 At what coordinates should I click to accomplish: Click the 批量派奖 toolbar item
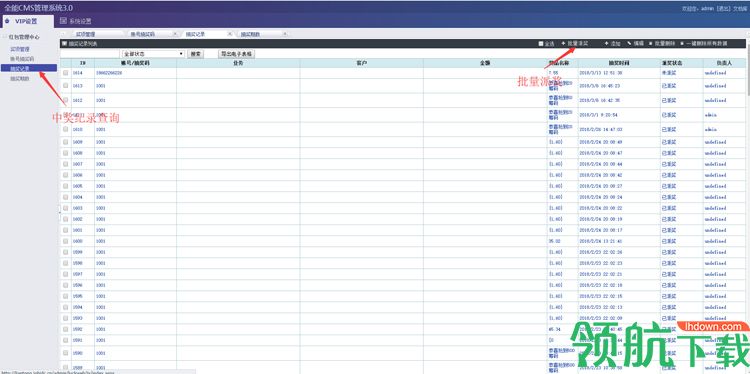tap(574, 44)
